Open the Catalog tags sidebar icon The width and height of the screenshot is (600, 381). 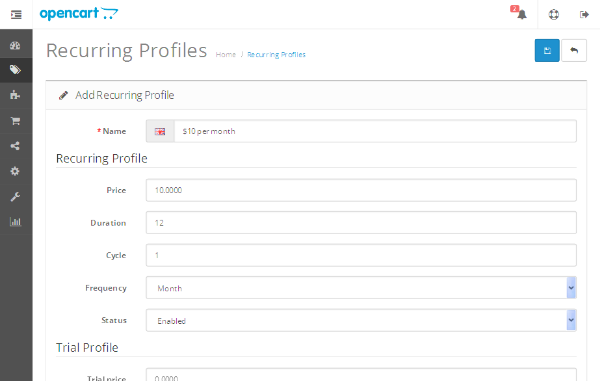pyautogui.click(x=15, y=70)
